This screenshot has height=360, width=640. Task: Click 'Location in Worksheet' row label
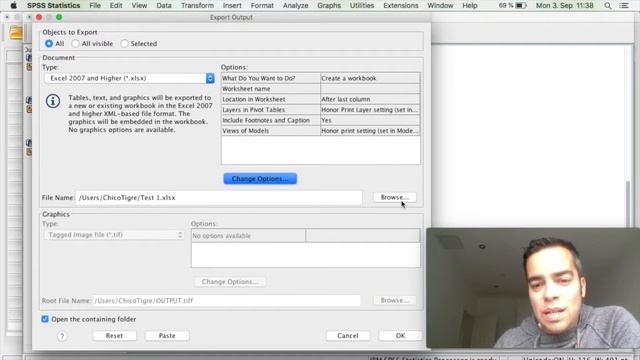(x=254, y=99)
